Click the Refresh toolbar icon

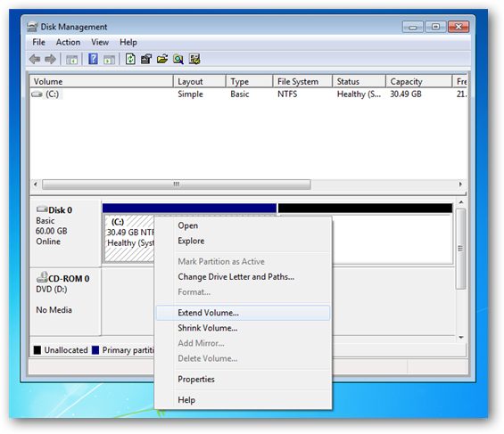tap(130, 59)
